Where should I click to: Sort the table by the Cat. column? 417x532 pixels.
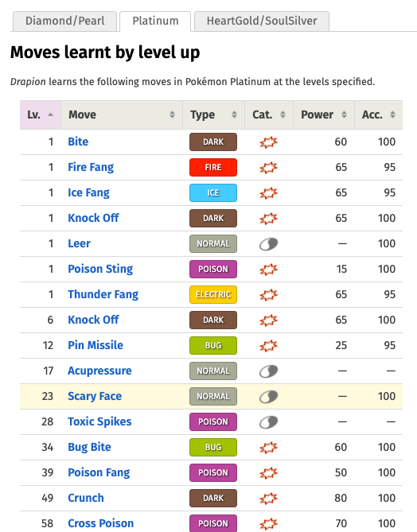click(x=269, y=115)
